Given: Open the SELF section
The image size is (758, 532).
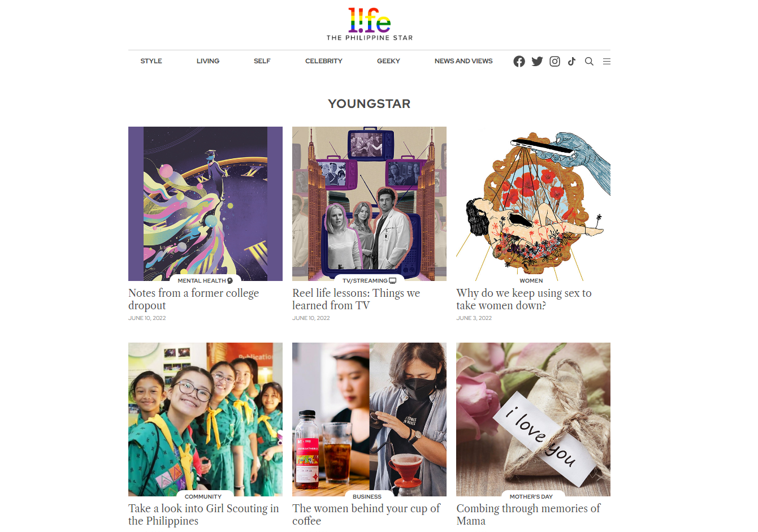Looking at the screenshot, I should click(x=262, y=61).
